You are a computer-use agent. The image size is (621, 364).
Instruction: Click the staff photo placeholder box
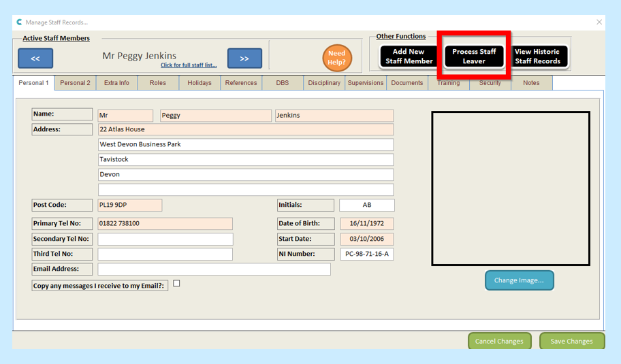click(510, 188)
